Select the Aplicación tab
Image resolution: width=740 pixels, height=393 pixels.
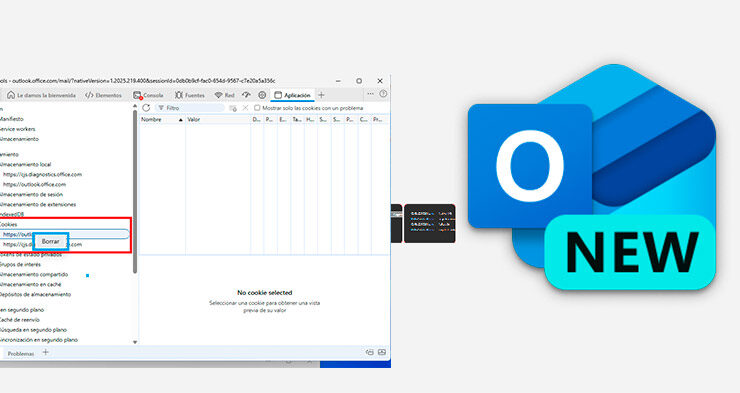coord(293,95)
